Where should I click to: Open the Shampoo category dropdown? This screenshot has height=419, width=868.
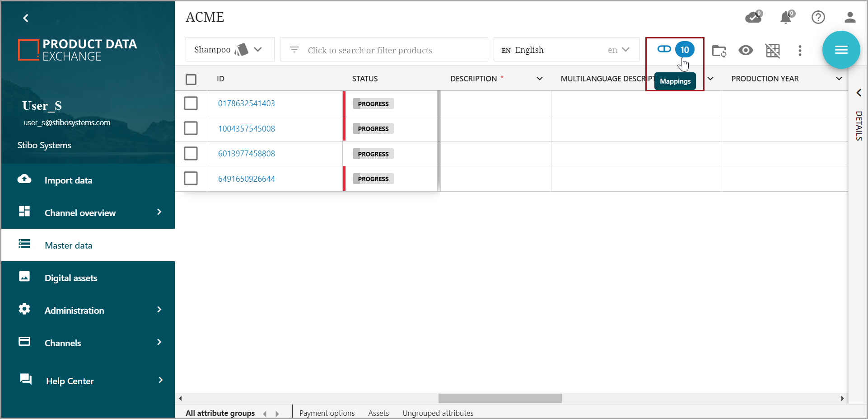pyautogui.click(x=229, y=50)
